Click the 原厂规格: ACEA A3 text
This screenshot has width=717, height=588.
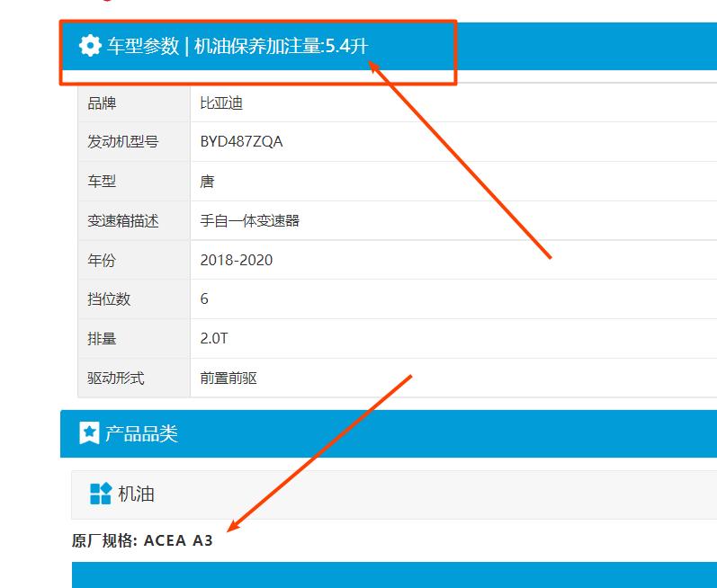coord(142,540)
